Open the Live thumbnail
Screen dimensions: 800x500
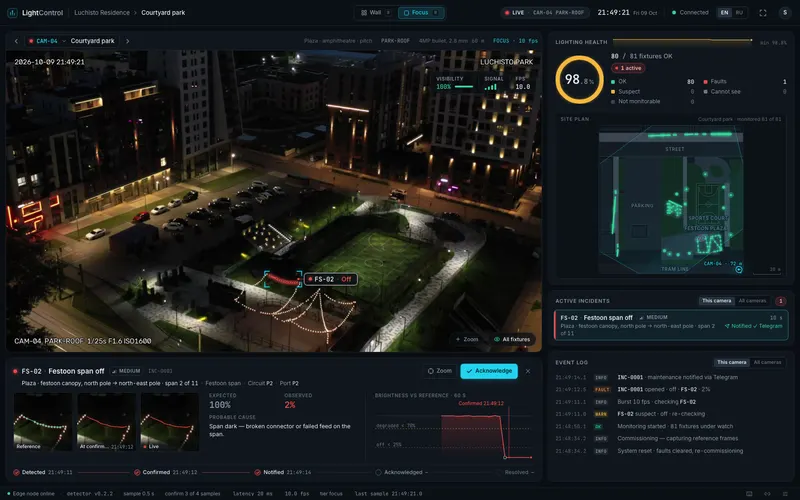169,422
